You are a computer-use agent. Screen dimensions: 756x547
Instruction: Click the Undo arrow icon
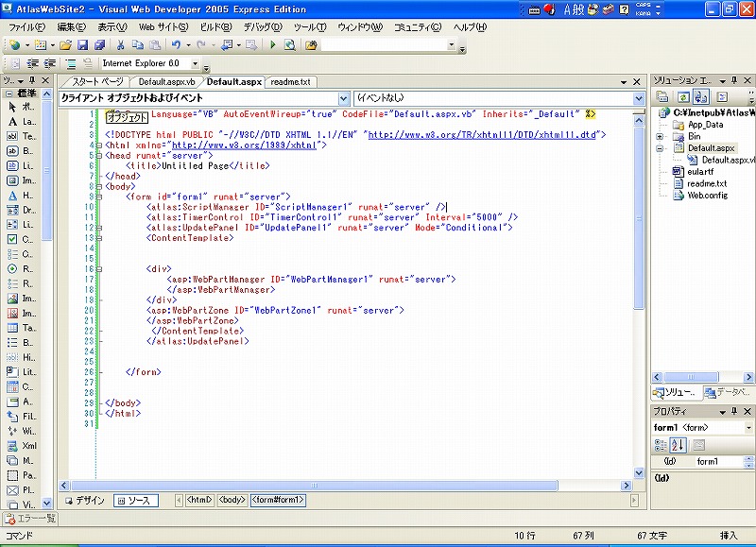click(176, 45)
